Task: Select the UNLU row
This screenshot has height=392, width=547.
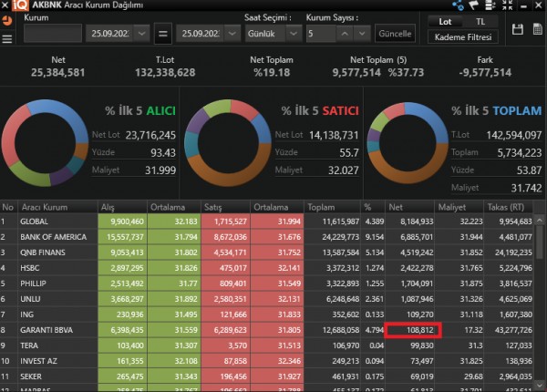Action: click(267, 299)
